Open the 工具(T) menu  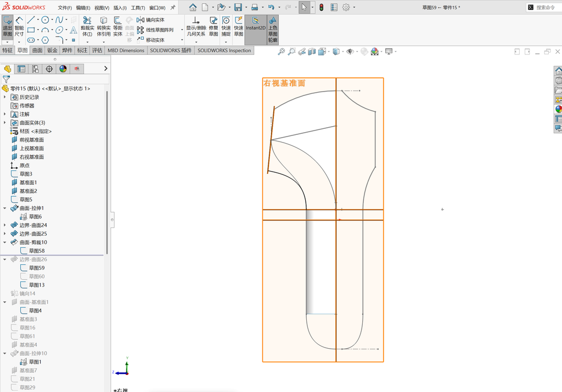point(138,8)
